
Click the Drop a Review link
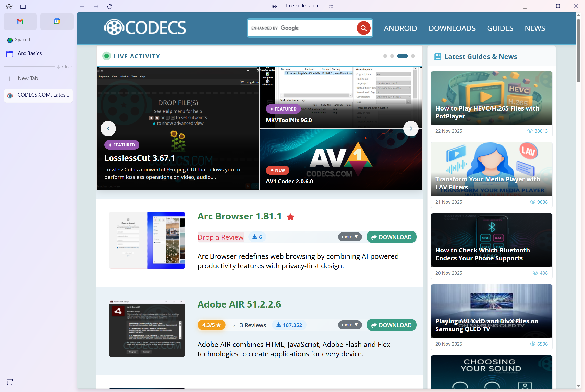(x=221, y=237)
